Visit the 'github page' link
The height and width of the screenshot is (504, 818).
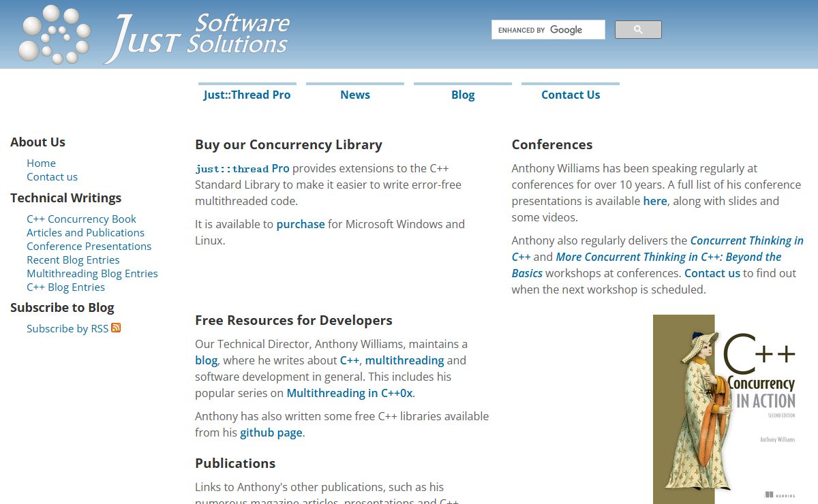(x=271, y=432)
